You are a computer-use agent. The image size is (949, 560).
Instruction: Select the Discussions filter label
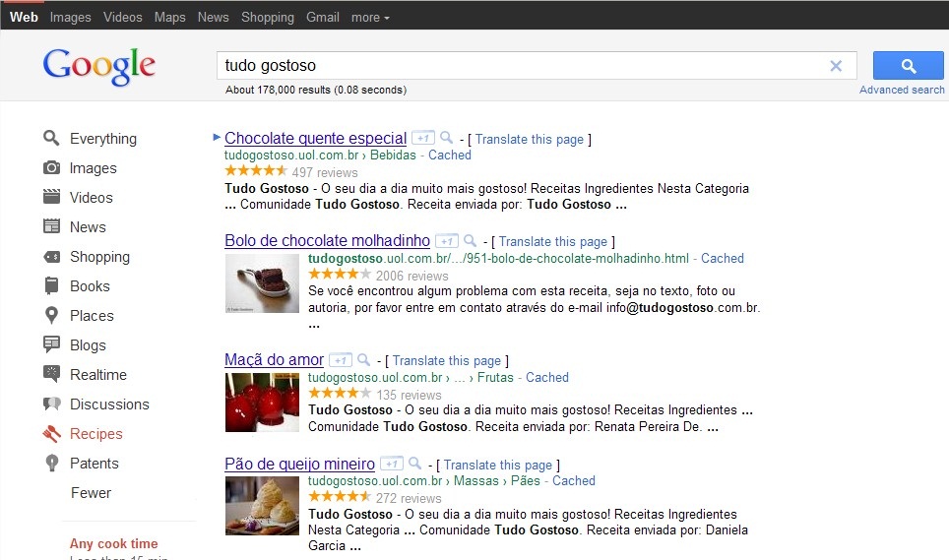[109, 404]
